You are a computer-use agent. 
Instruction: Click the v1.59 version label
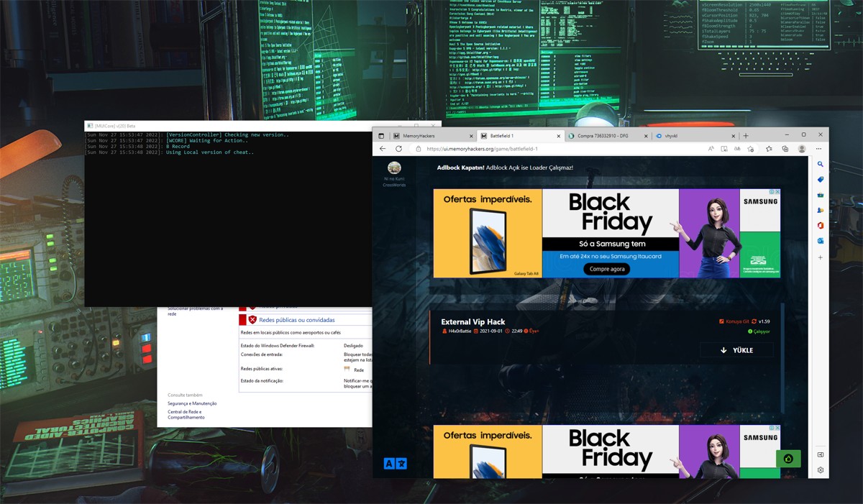764,321
